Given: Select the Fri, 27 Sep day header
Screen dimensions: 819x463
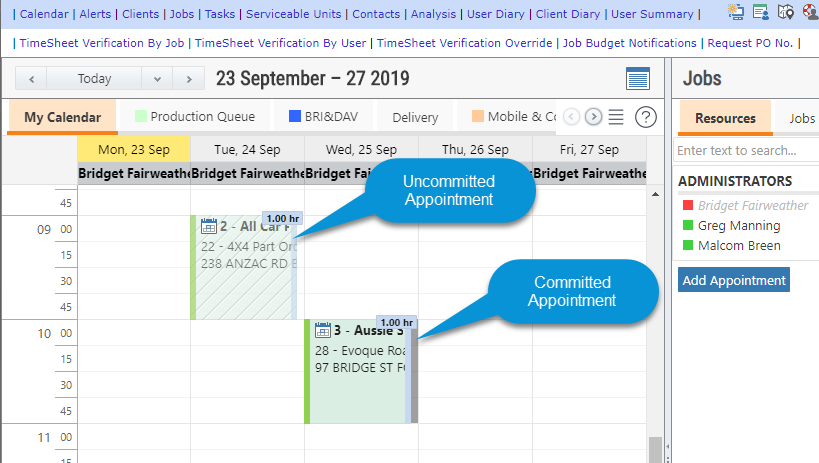Looking at the screenshot, I should pyautogui.click(x=589, y=149).
